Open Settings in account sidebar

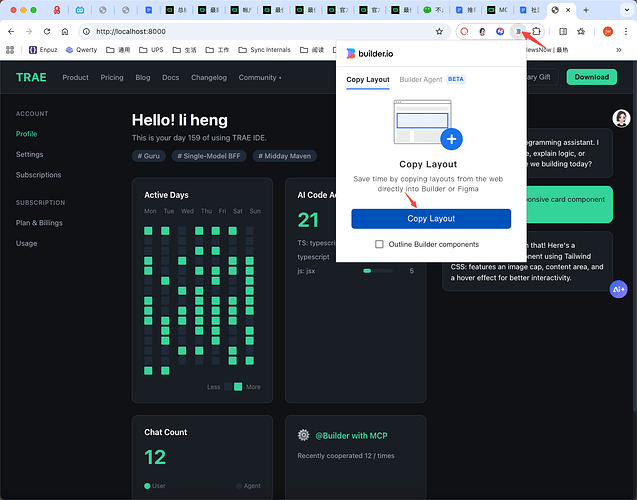(x=29, y=155)
